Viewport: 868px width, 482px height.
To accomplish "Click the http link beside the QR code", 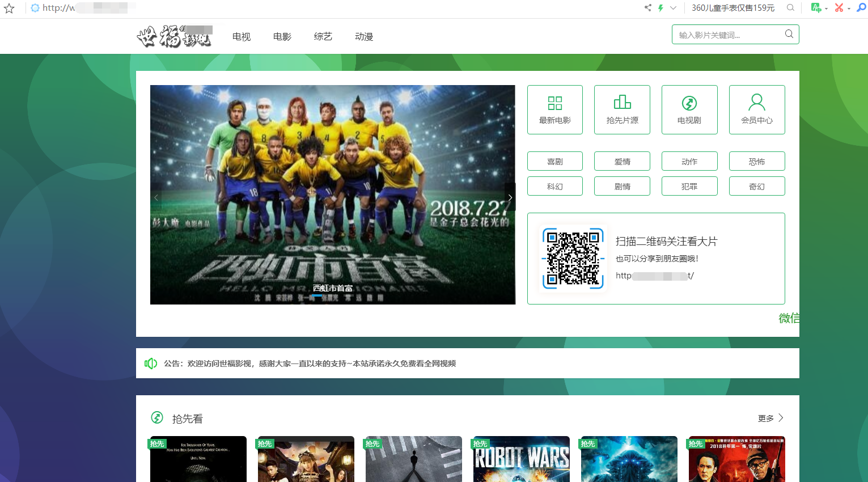I will [x=655, y=276].
